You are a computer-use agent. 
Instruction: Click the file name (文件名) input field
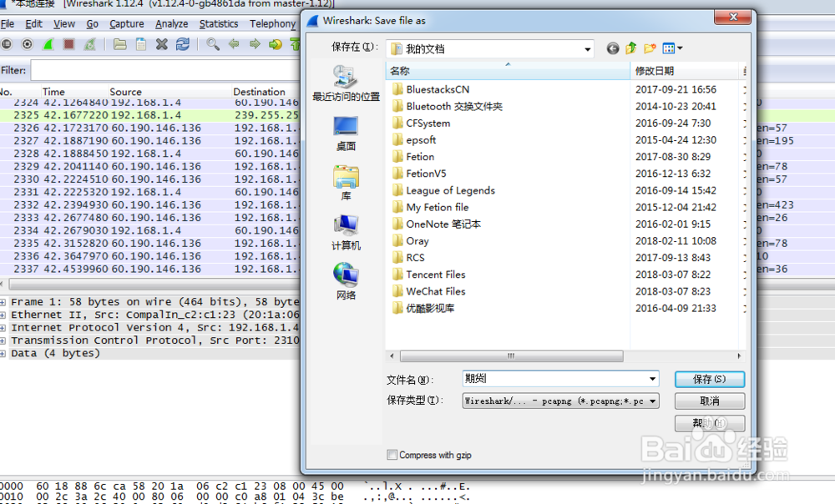click(555, 379)
